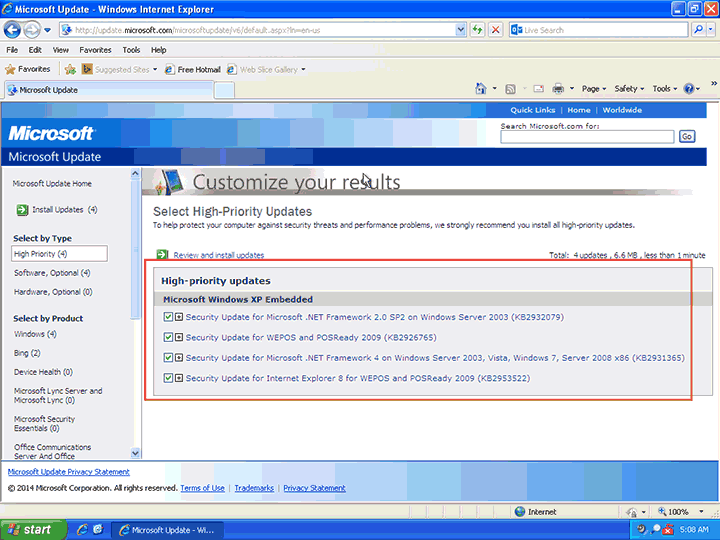
Task: Uncheck the KB2931365 .NET Framework 4 update
Action: point(168,358)
